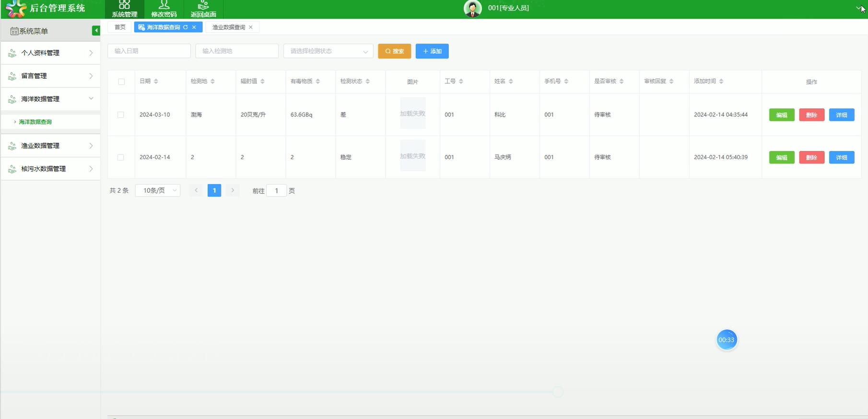
Task: Sort table by 工号 column arrows
Action: point(461,81)
